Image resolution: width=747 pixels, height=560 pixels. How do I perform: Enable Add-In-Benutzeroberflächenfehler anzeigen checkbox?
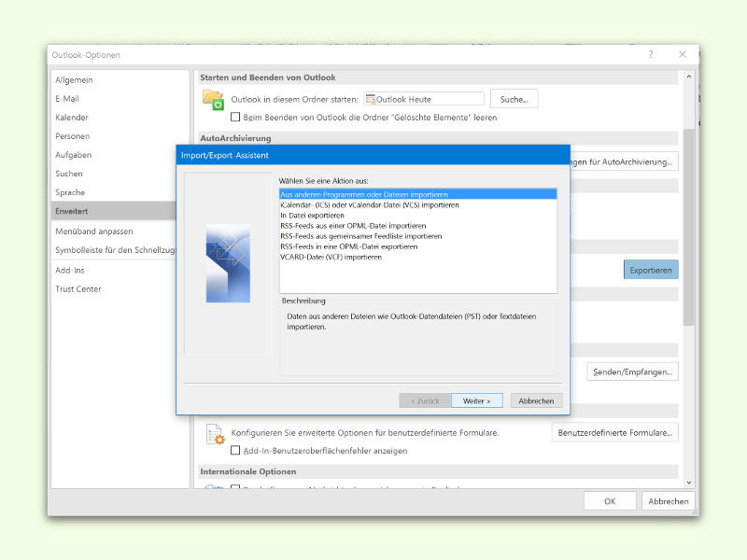[235, 450]
